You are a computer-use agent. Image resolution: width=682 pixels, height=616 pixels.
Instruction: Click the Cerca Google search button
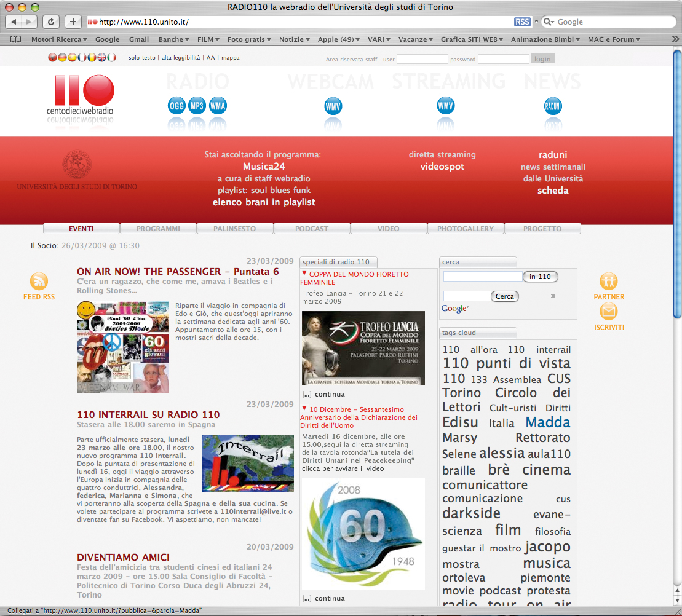pos(504,296)
